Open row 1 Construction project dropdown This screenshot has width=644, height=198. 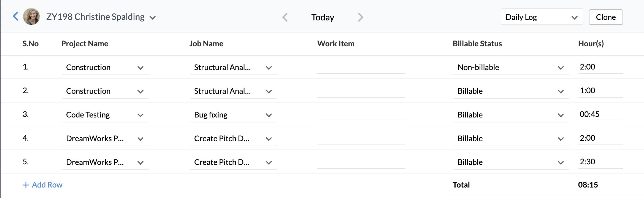tap(105, 68)
